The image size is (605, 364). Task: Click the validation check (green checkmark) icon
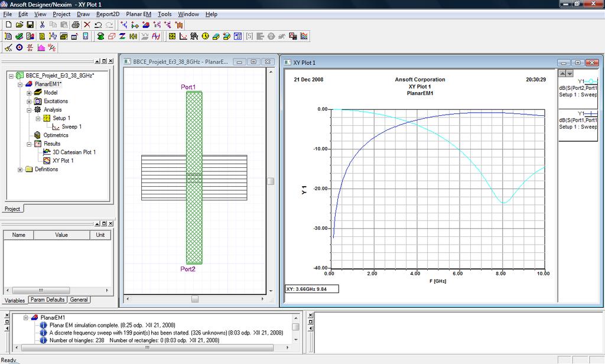19,36
